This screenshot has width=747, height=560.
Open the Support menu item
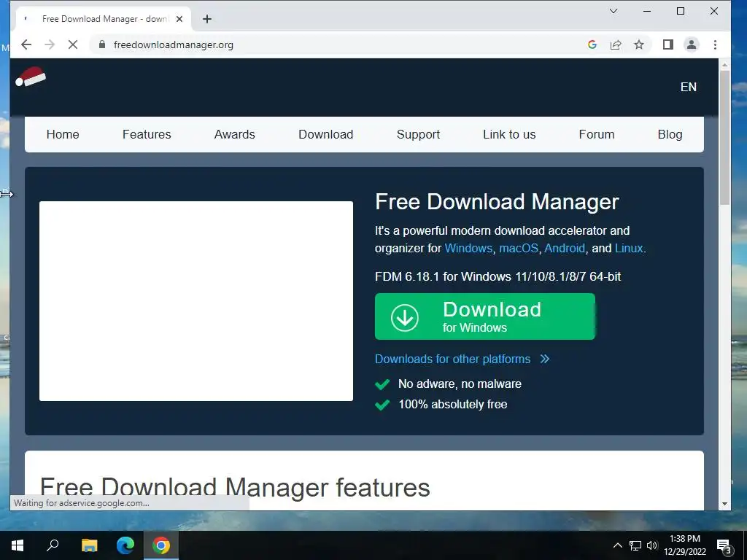[418, 134]
